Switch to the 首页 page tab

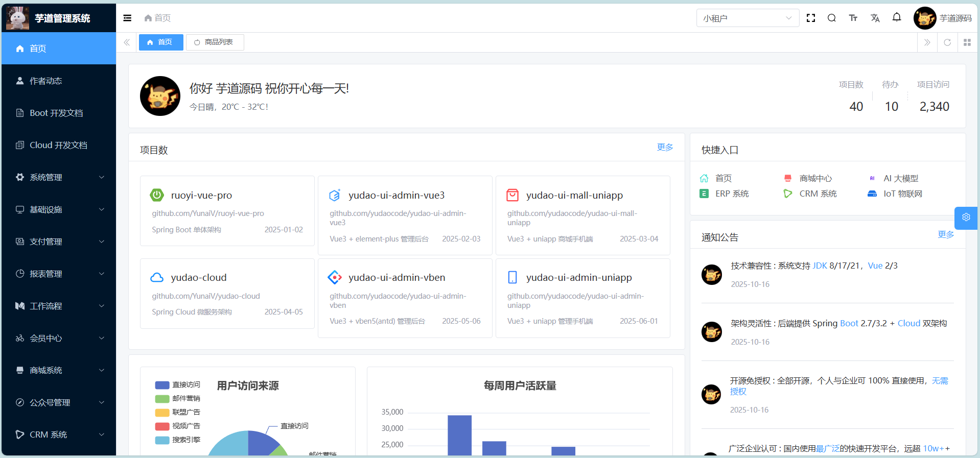coord(161,42)
